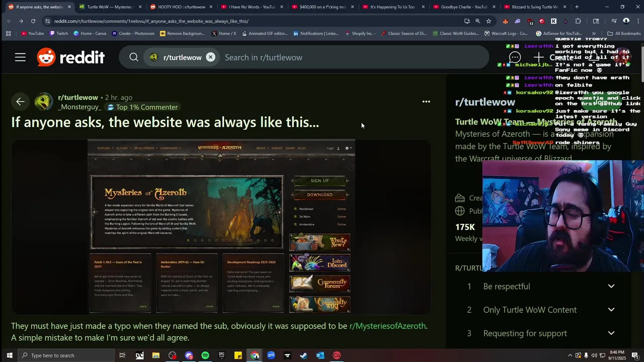Open Outlook from the taskbar
The image size is (644, 362).
coord(320,355)
